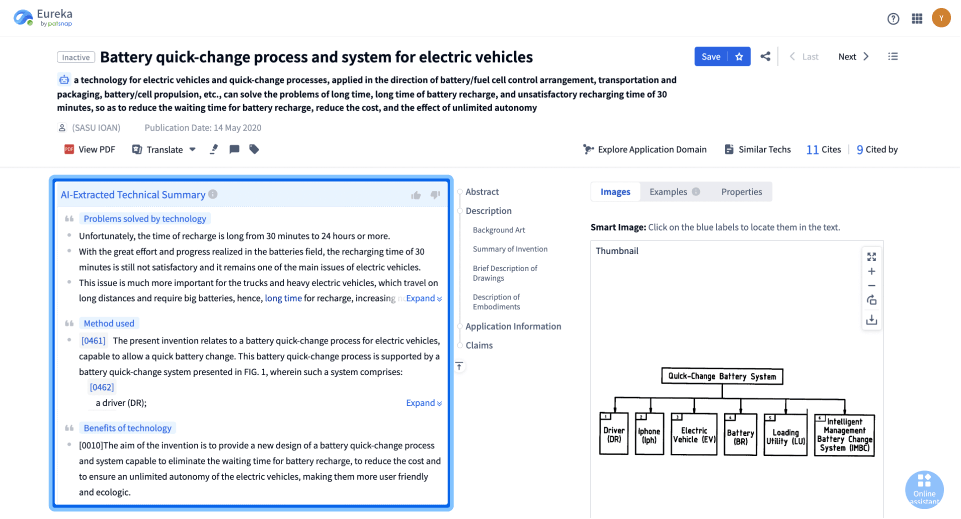Open Similar Techs
Screen dimensions: 961x519
coord(758,150)
